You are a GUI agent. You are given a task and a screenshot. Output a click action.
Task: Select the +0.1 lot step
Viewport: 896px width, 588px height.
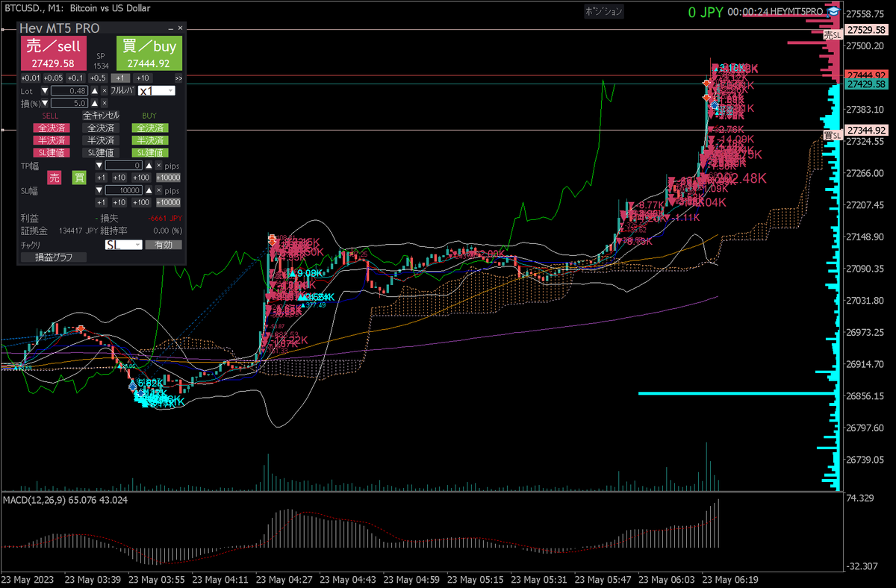[75, 78]
